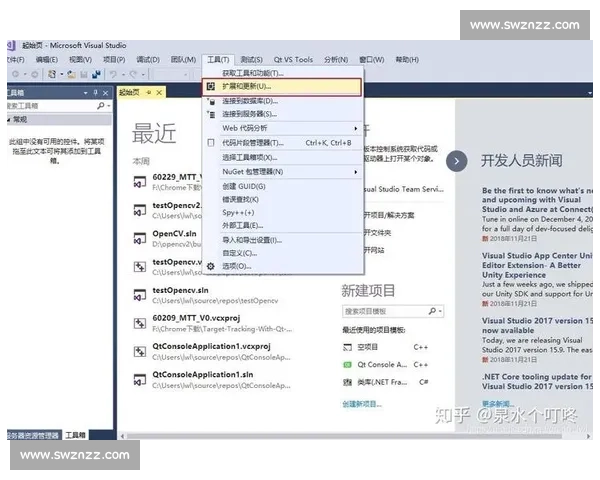
Task: Open the Visual Studio 2017 version 15.9 news article
Action: tap(537, 325)
